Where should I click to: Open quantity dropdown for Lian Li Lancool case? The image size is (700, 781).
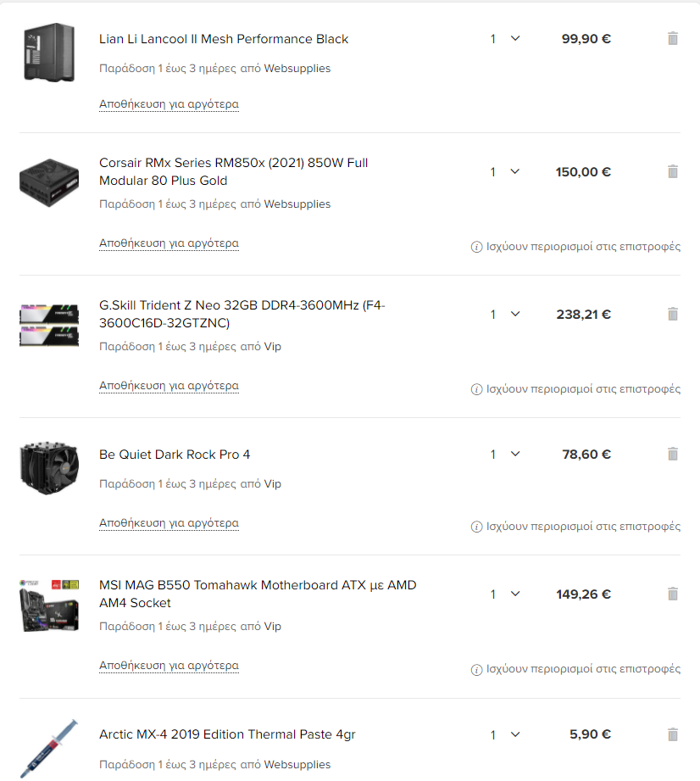pyautogui.click(x=504, y=38)
